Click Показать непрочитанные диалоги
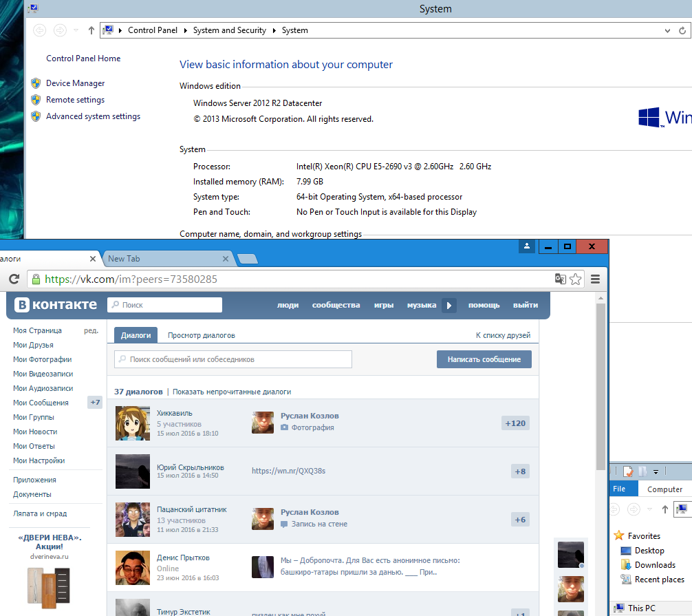 232,392
